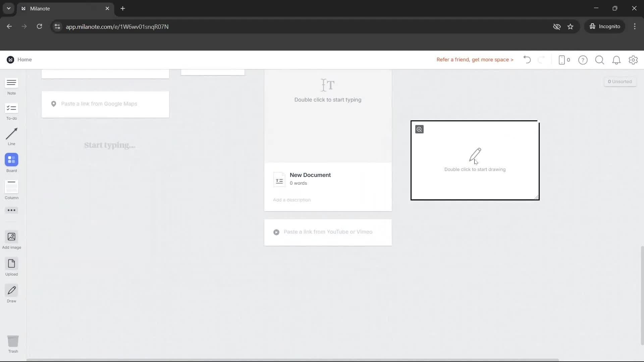Open the Refer a friend link
Image resolution: width=644 pixels, height=362 pixels.
click(475, 60)
